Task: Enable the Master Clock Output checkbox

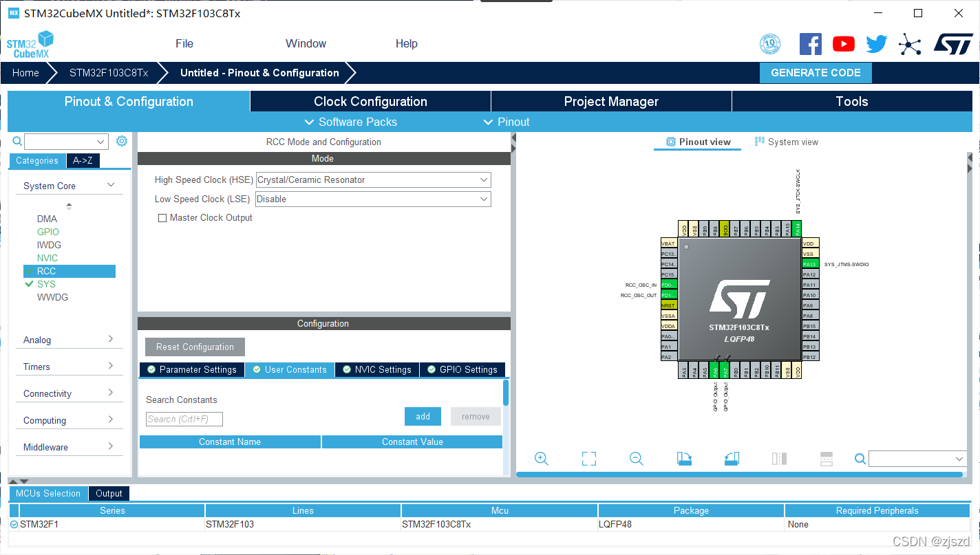Action: pos(162,218)
